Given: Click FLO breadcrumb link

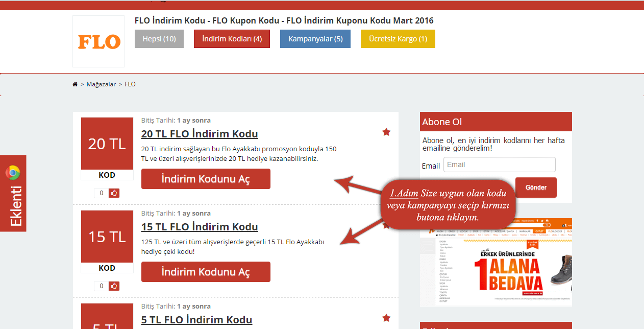Looking at the screenshot, I should [x=130, y=84].
